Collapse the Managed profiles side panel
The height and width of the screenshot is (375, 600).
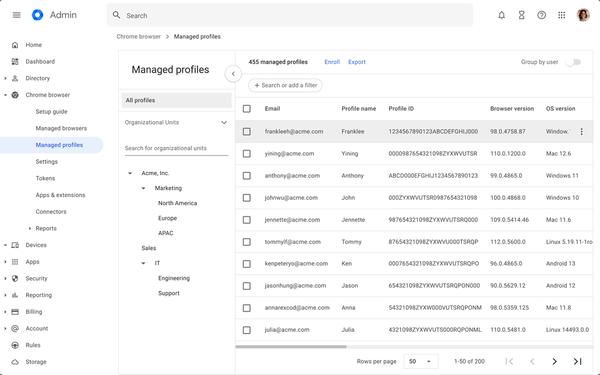tap(233, 73)
